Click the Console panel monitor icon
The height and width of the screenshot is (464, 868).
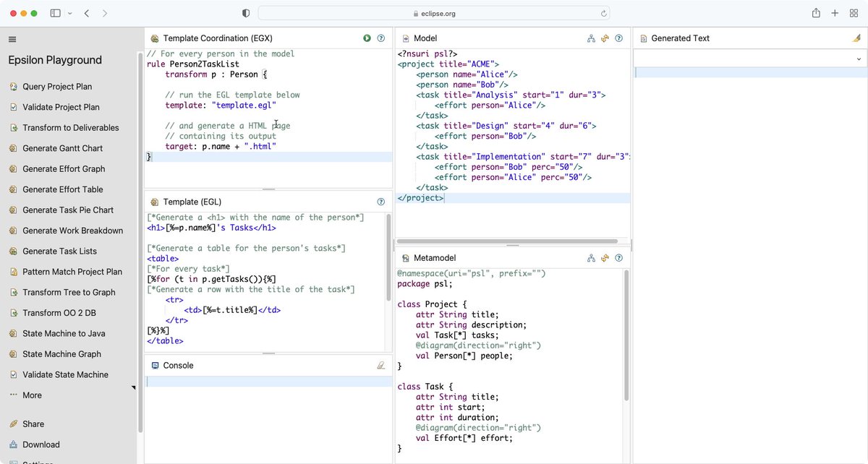click(x=155, y=366)
